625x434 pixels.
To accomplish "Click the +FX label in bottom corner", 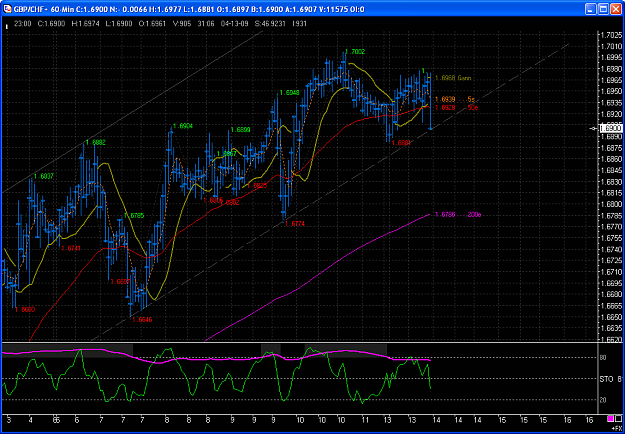I will 617,426.
